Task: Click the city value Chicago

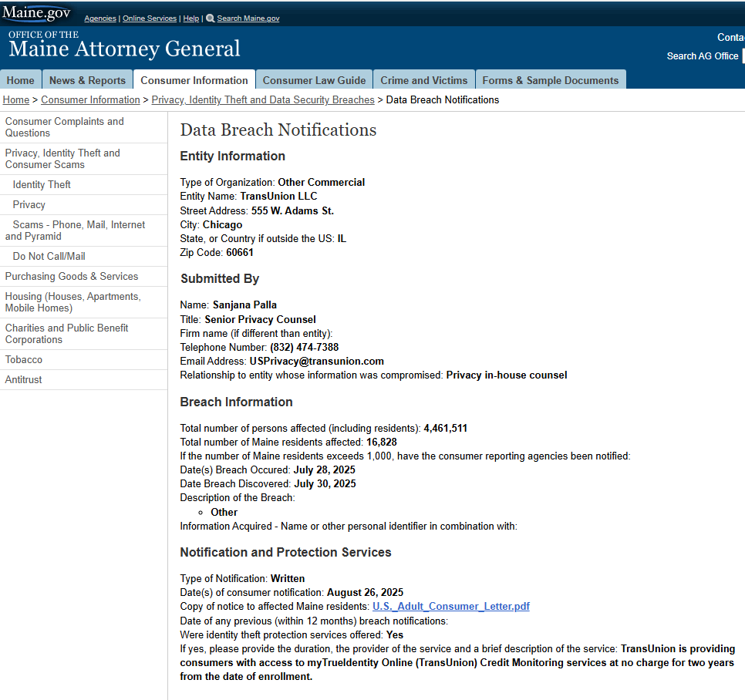Action: click(x=222, y=224)
